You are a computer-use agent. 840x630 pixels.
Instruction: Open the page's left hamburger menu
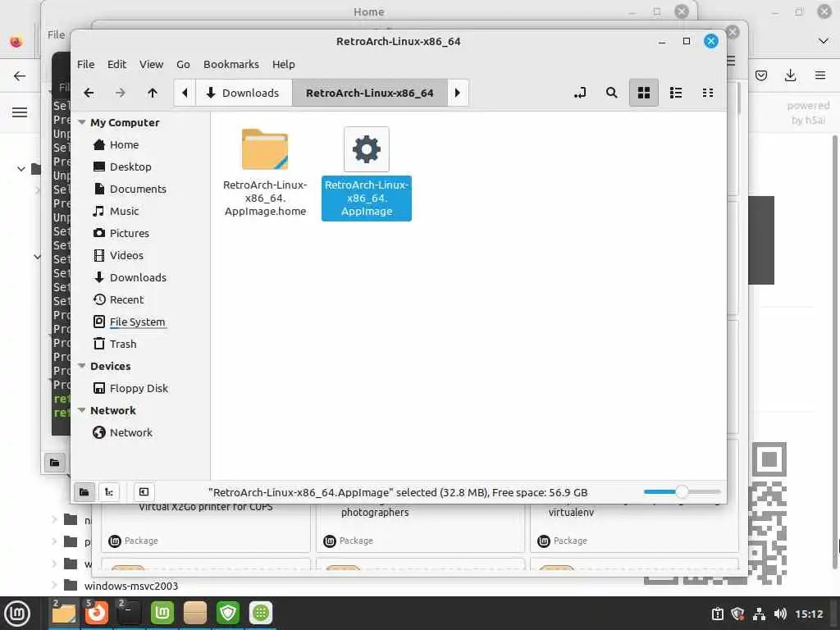click(x=20, y=112)
